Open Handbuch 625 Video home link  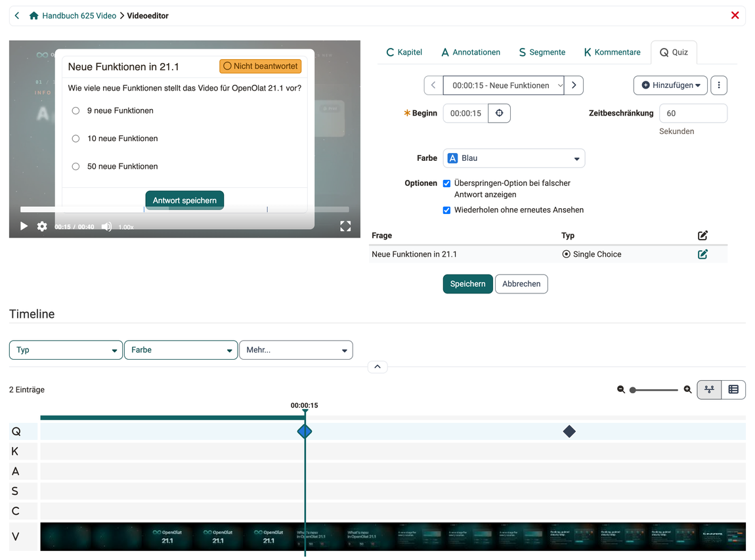pyautogui.click(x=73, y=16)
